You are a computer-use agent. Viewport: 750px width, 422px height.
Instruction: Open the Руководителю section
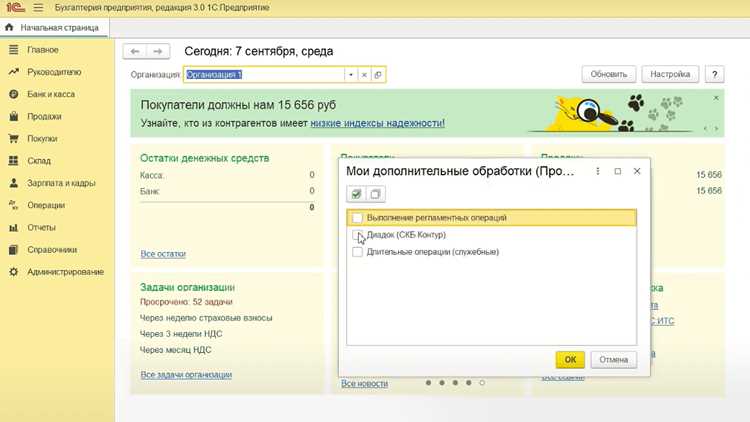coord(54,72)
